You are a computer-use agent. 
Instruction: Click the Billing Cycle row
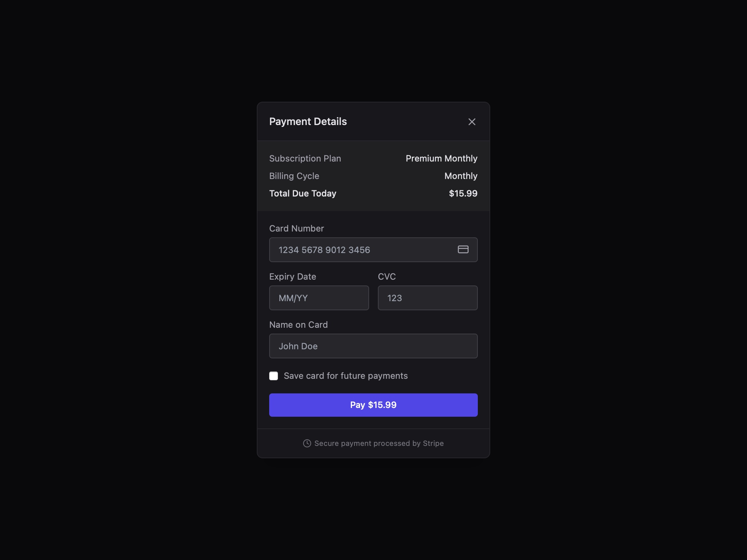tap(294, 176)
